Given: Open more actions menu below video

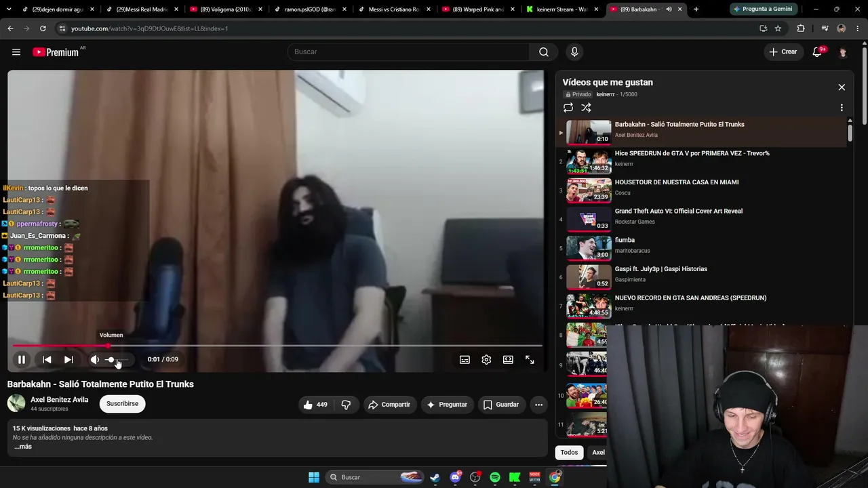Looking at the screenshot, I should pyautogui.click(x=538, y=405).
